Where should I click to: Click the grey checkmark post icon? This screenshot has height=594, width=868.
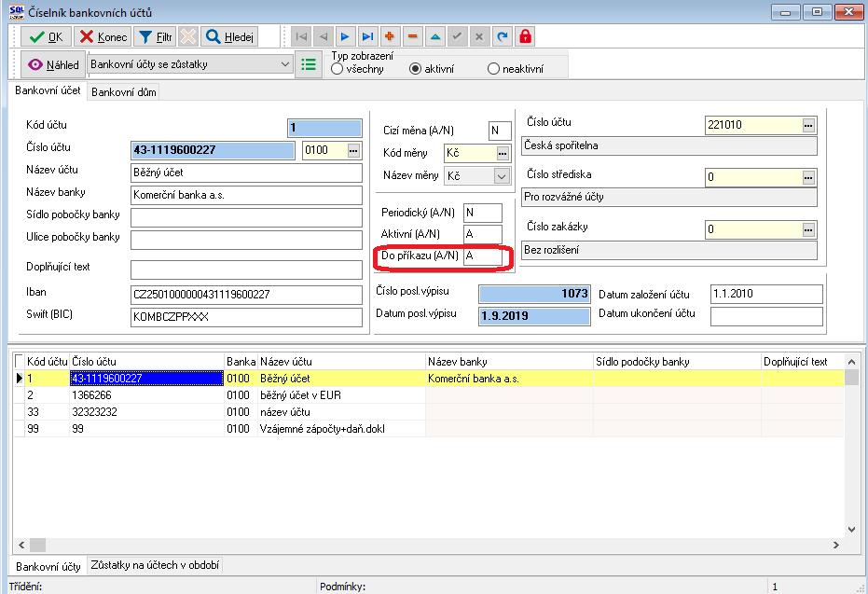pyautogui.click(x=457, y=36)
